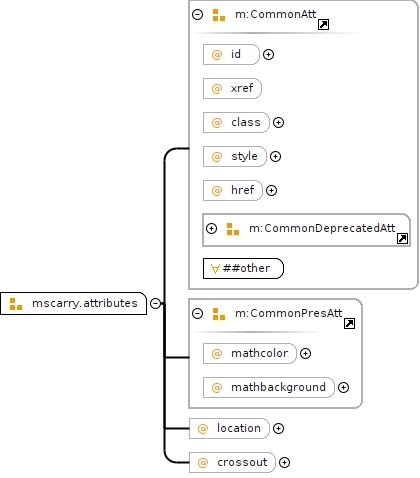Click the m:CommonPresAtt reference arrow icon
This screenshot has width=420, height=478.
point(349,323)
